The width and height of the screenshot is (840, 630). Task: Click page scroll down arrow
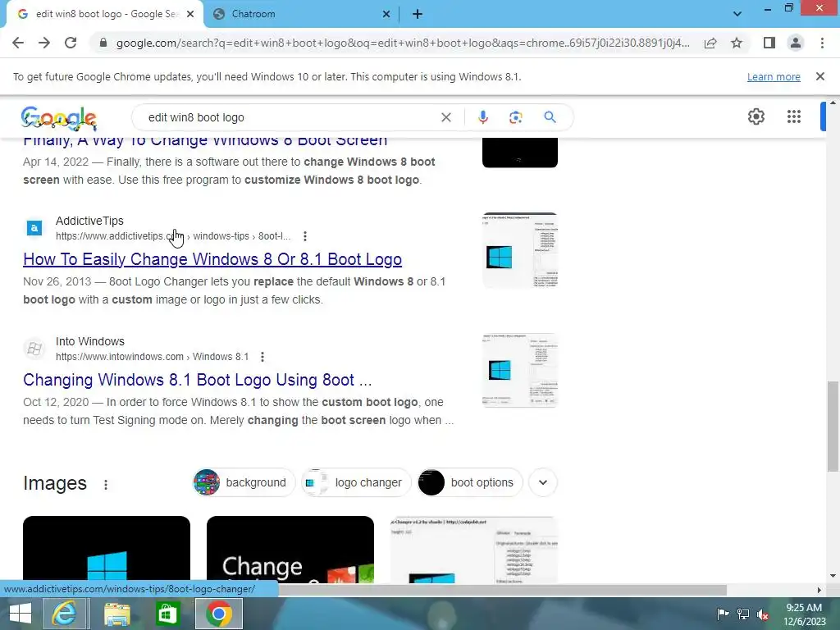click(833, 577)
